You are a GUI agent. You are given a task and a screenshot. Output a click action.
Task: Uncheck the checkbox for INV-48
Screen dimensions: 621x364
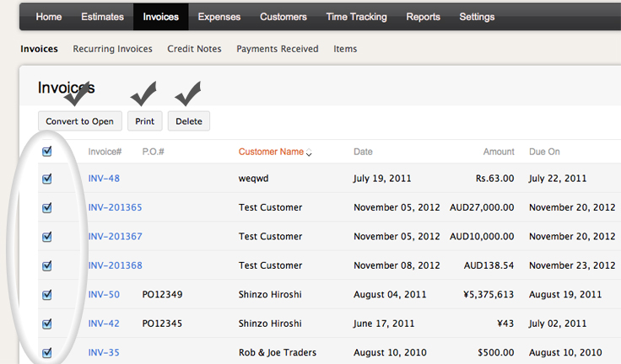46,179
